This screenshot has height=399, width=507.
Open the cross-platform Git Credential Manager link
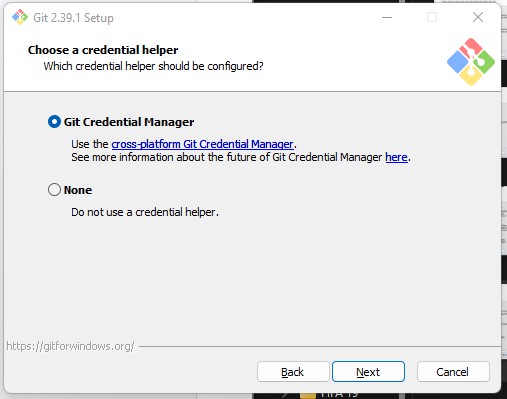203,144
